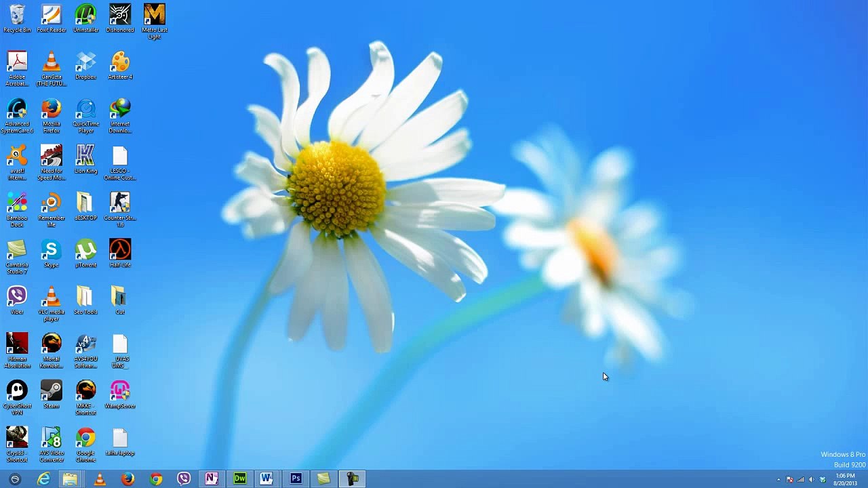Select the Advanced SystemCare 6 shortcut

17,116
